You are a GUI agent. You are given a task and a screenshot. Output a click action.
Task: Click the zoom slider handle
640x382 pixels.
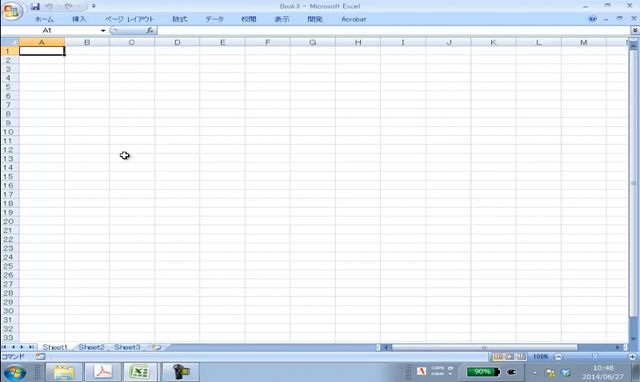(595, 357)
